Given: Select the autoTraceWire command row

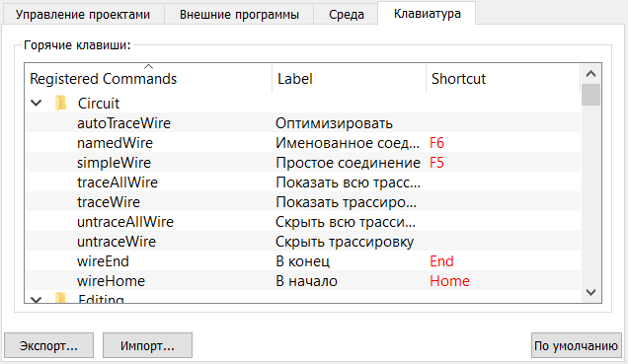Looking at the screenshot, I should (303, 122).
